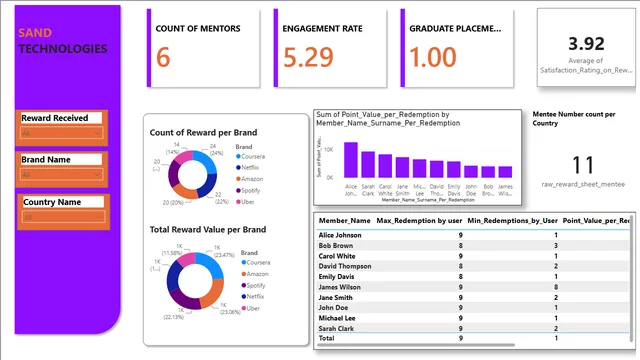Screen dimensions: 640x360
Task: Click the Amazon legend dot in Count of Reward chart
Action: pyautogui.click(x=238, y=179)
